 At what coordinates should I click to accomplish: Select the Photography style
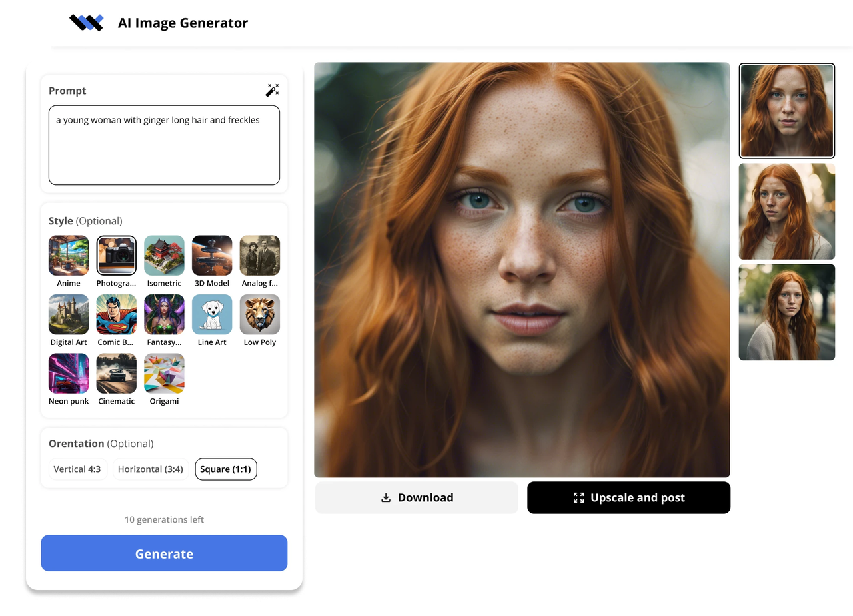[116, 255]
